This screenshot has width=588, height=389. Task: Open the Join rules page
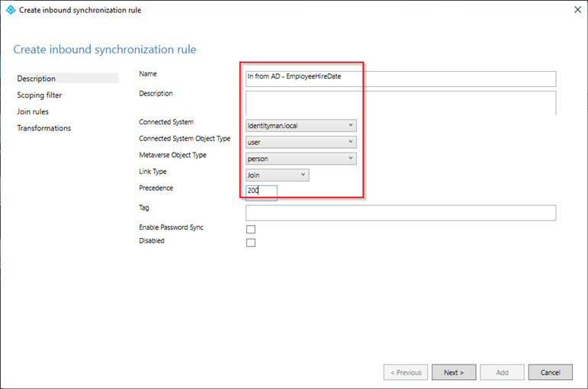(x=33, y=111)
